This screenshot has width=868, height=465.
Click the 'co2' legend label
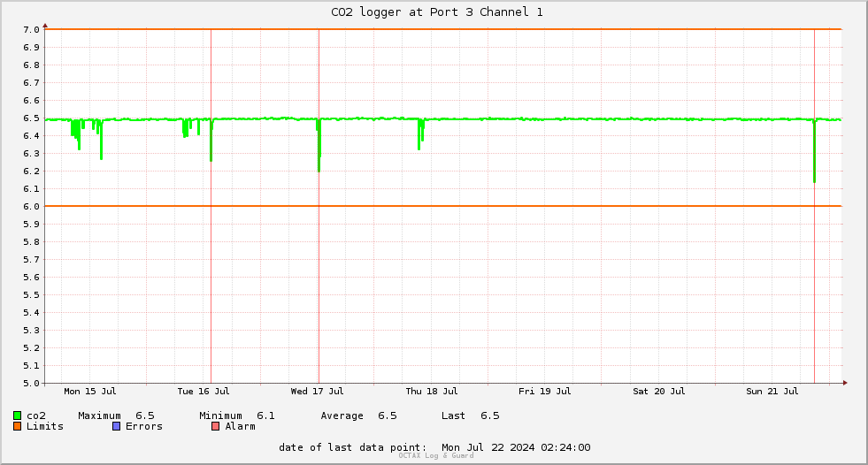point(36,415)
